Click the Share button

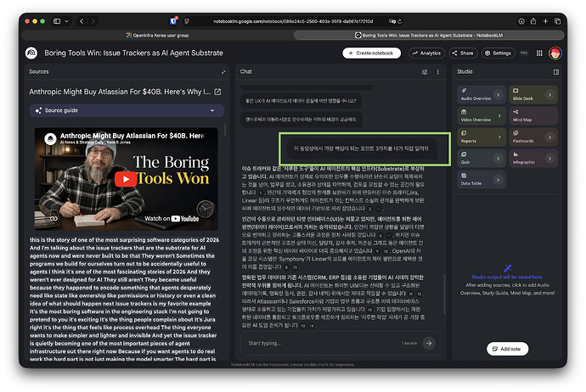pyautogui.click(x=463, y=53)
